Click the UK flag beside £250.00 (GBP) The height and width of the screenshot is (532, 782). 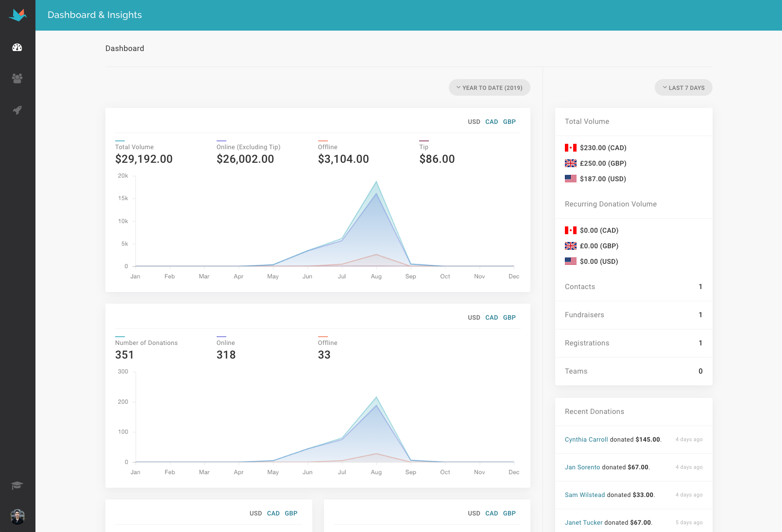(571, 163)
